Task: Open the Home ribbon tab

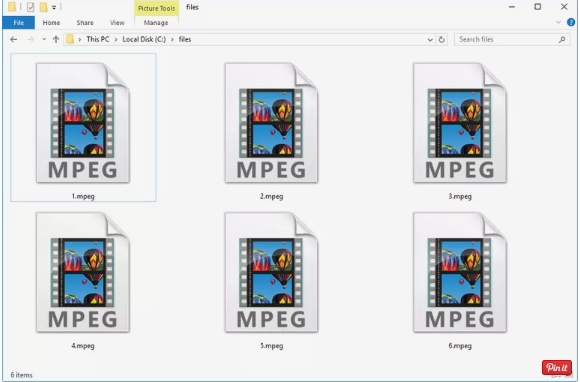Action: click(51, 23)
